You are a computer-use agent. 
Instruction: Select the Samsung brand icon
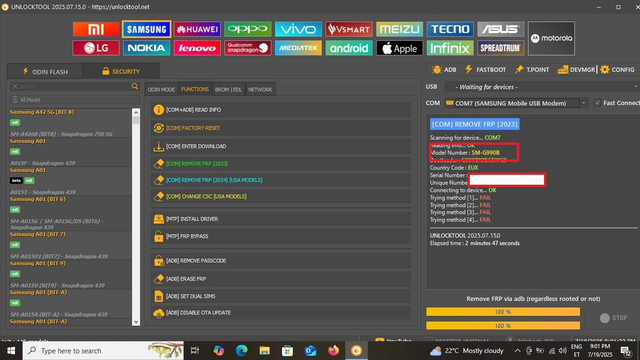[x=147, y=29]
